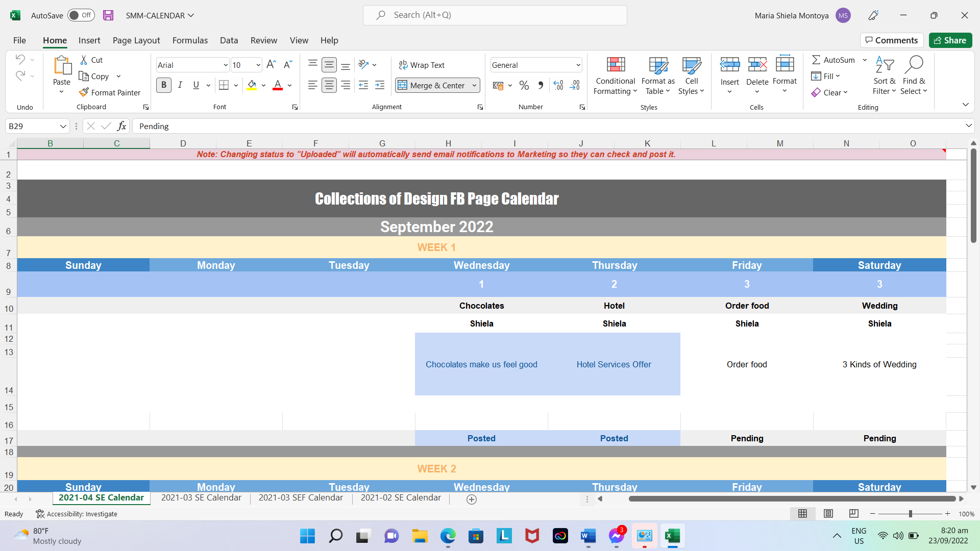Apply the red Font Color
This screenshot has height=551, width=980.
[278, 85]
